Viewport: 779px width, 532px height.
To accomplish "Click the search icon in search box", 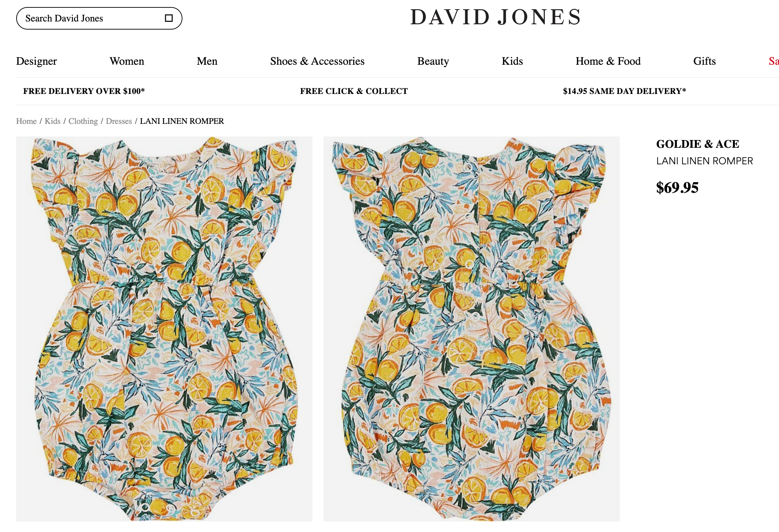I will coord(169,18).
